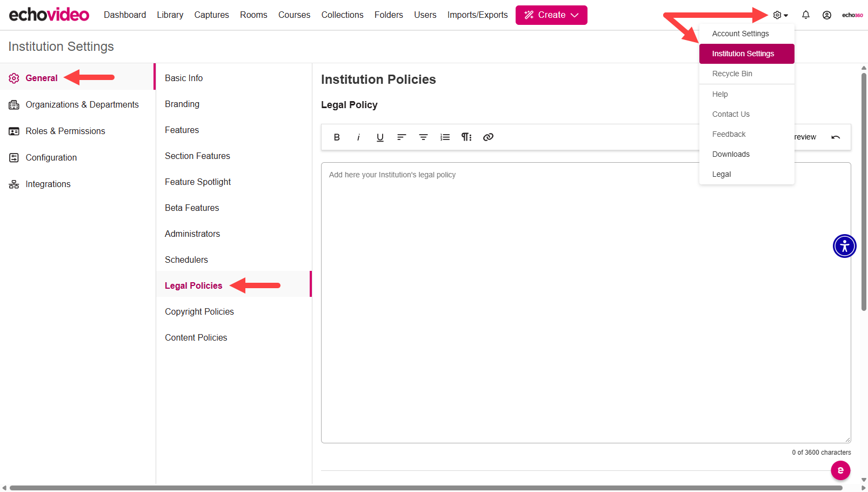
Task: Select Branding submenu
Action: coord(233,104)
